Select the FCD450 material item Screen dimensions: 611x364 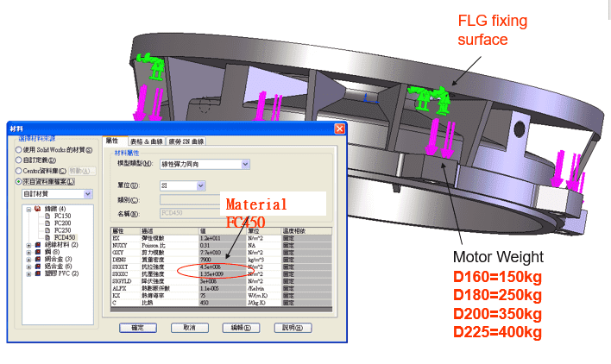point(66,237)
